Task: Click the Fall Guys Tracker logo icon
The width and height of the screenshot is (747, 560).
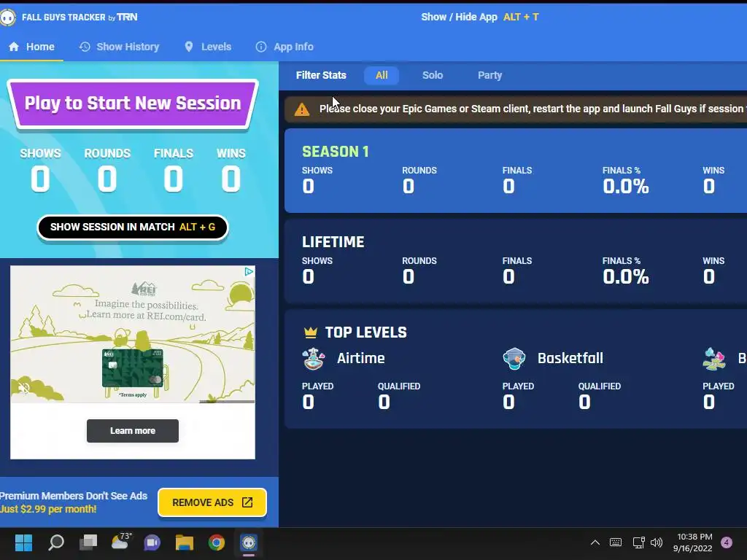Action: (x=7, y=17)
